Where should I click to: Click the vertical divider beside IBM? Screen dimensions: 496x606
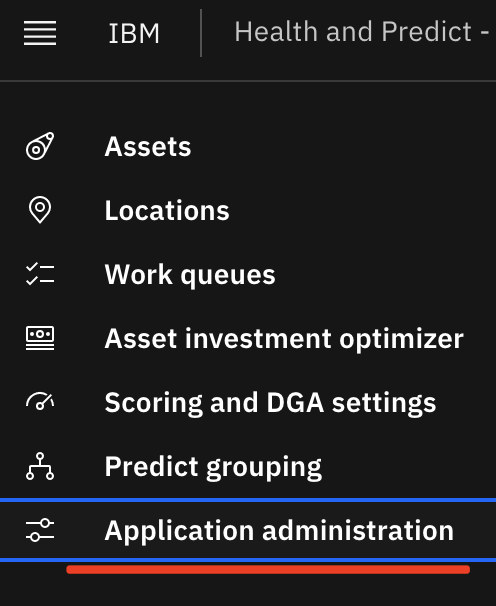pyautogui.click(x=201, y=33)
